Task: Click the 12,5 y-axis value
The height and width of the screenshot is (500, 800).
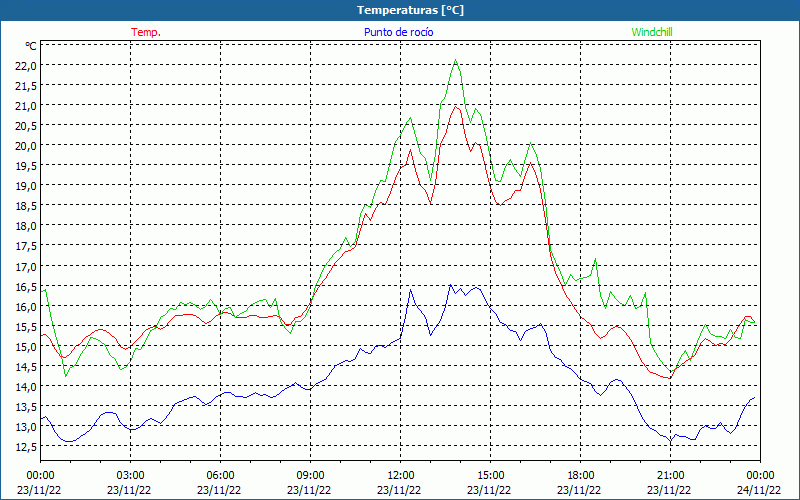Action: [26, 446]
